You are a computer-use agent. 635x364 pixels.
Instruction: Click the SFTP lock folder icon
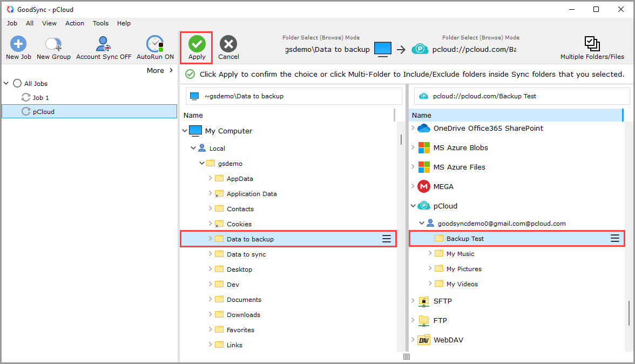423,301
